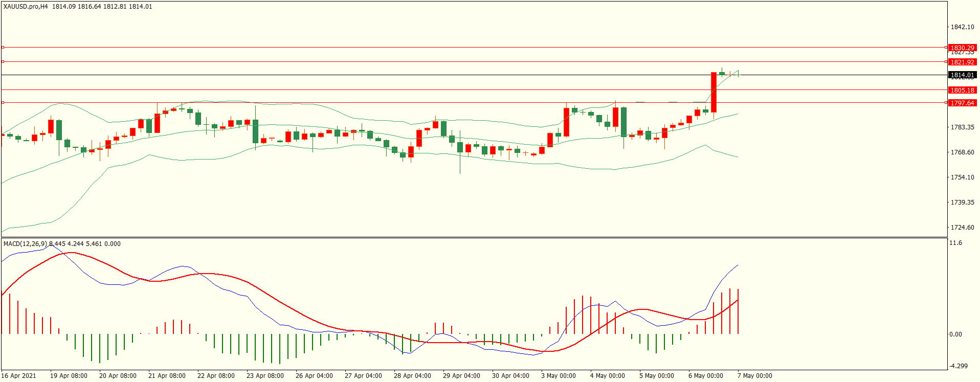Select the 1805.18 red price tag
The image size is (980, 382).
click(x=962, y=90)
